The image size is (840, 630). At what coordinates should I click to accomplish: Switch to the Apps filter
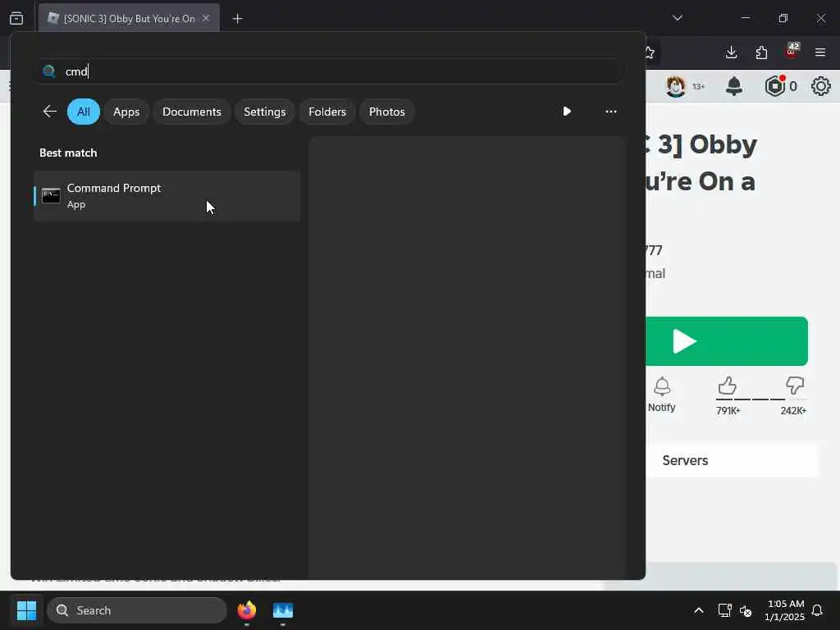pos(126,112)
